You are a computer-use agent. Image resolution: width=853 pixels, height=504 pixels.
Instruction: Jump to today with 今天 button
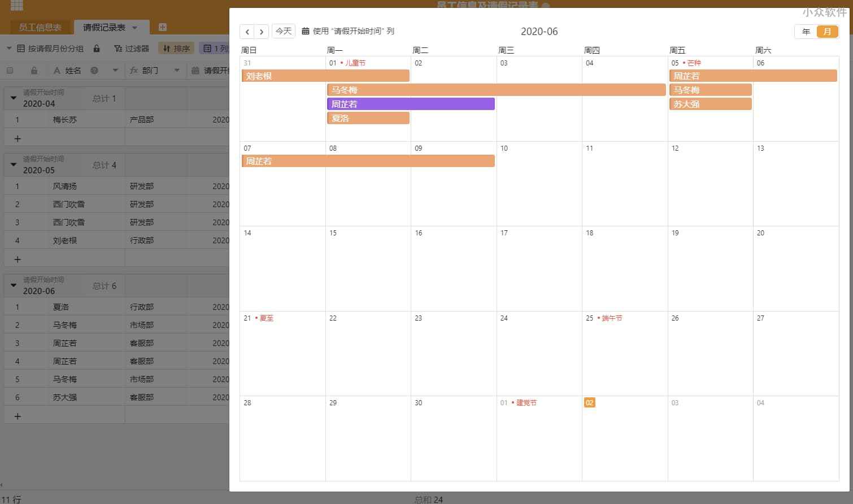pos(284,31)
